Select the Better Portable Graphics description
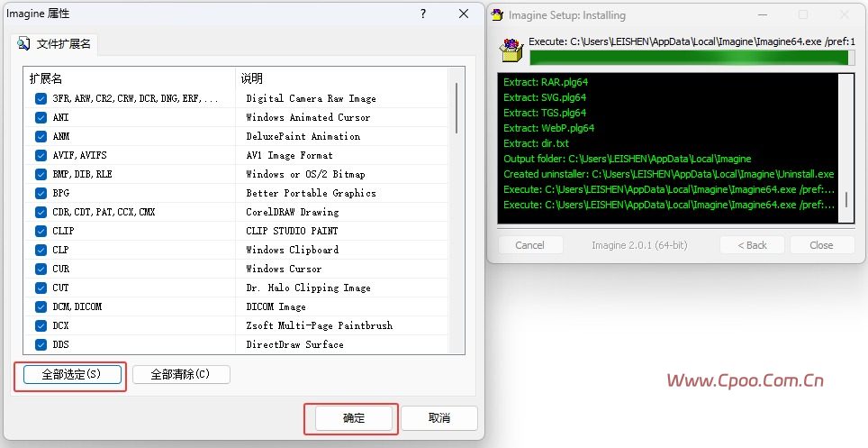868x448 pixels. tap(312, 193)
